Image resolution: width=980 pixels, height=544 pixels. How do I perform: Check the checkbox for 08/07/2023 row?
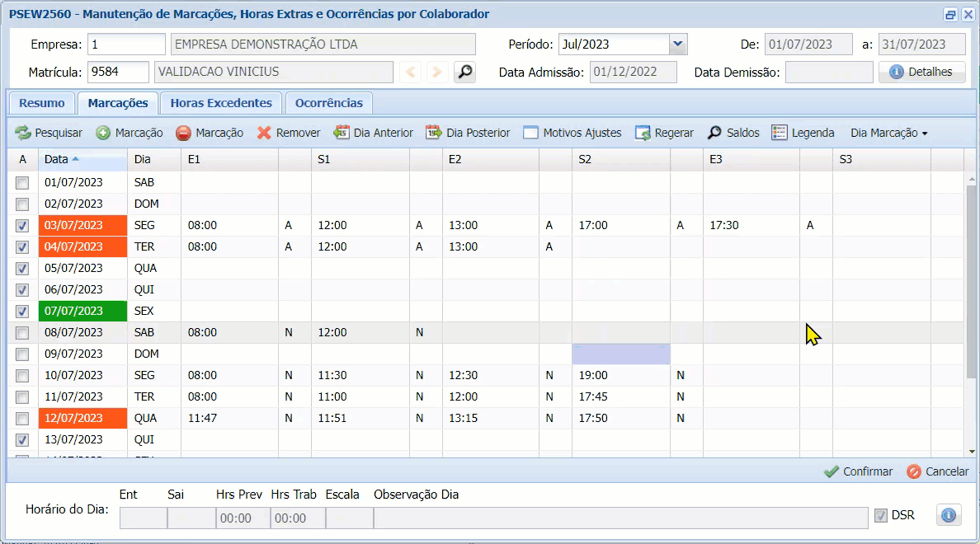coord(22,332)
